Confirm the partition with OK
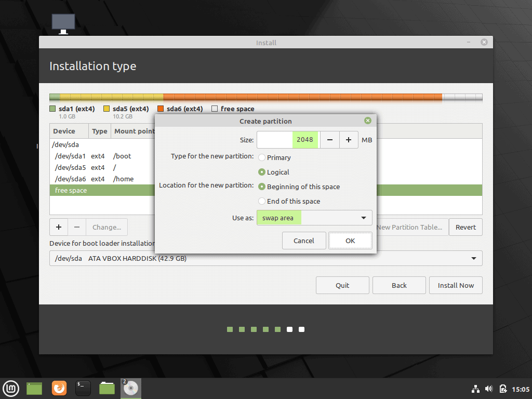The image size is (532, 399). (350, 240)
